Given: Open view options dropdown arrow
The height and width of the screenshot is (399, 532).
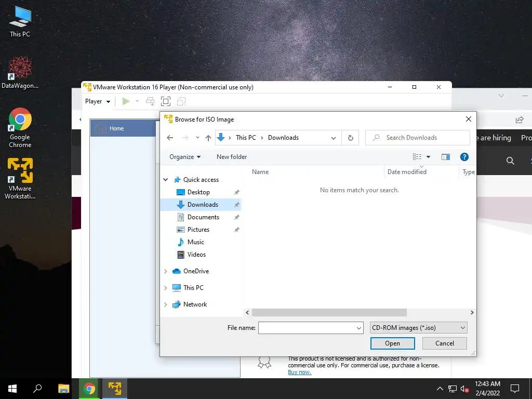Looking at the screenshot, I should [x=428, y=157].
